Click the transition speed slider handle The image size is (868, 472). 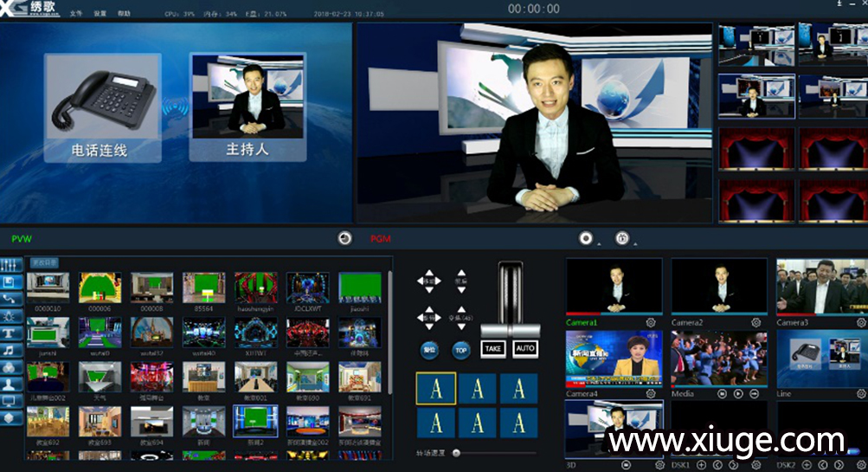click(456, 453)
